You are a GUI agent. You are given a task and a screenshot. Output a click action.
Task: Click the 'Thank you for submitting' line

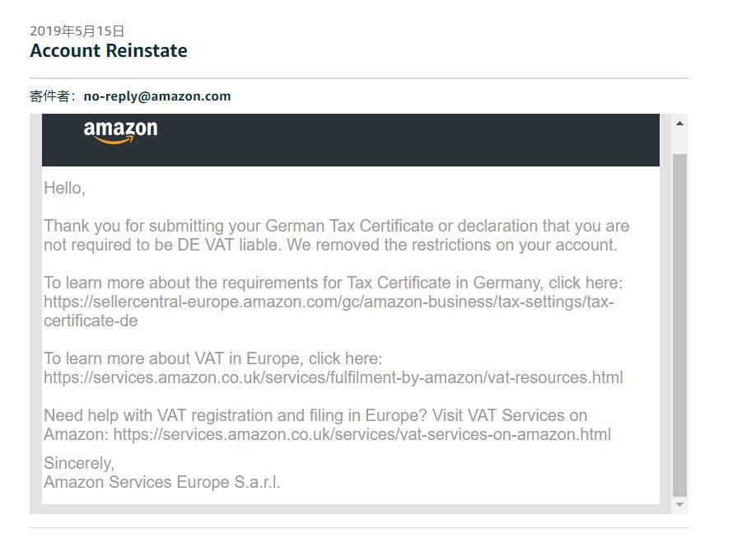336,227
